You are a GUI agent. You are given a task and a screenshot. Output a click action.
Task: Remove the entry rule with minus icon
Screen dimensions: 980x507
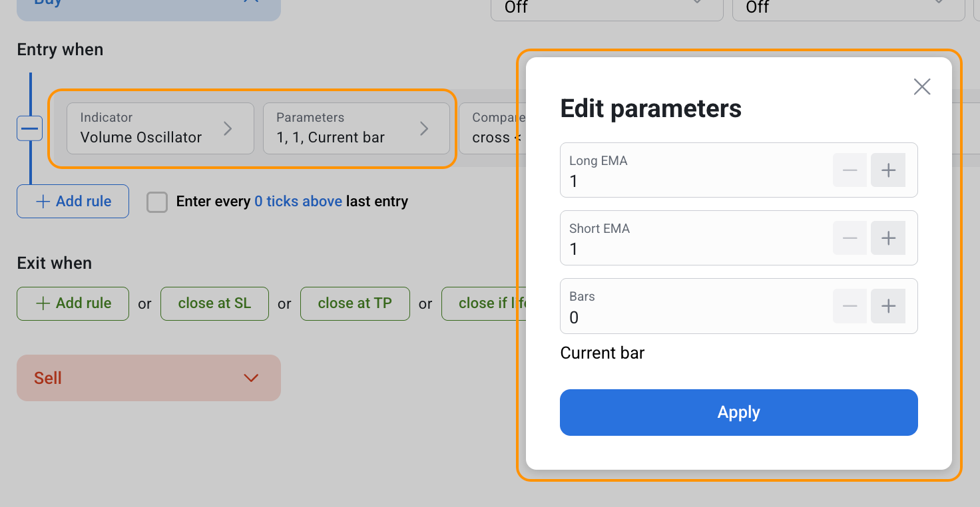click(29, 128)
